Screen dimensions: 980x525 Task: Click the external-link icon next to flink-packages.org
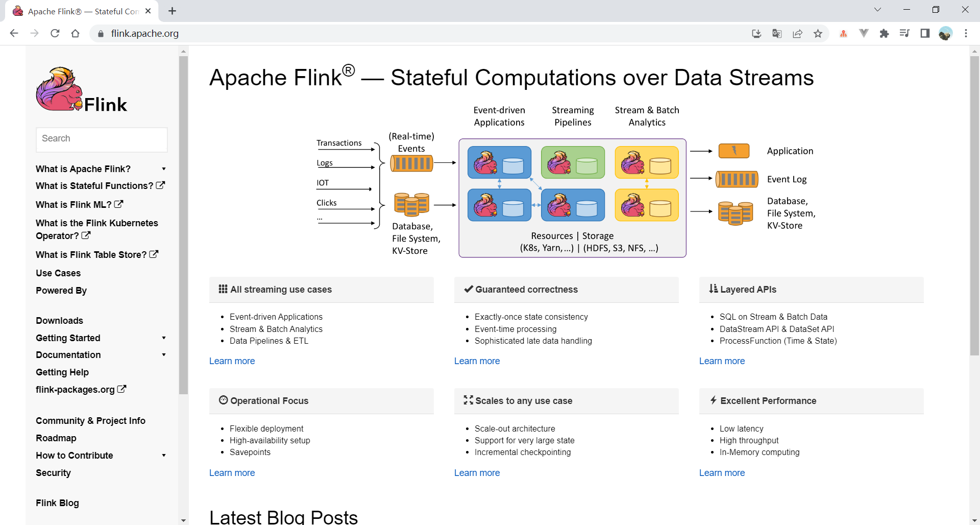pyautogui.click(x=122, y=389)
